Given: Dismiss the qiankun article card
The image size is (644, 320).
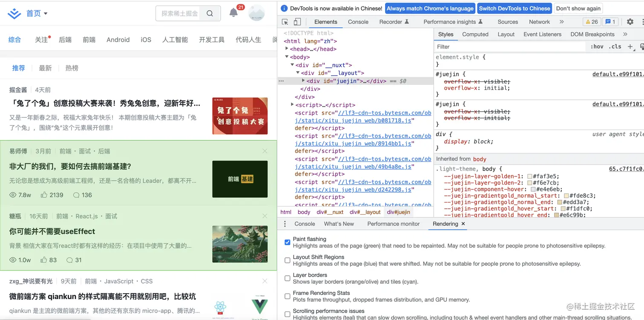Looking at the screenshot, I should pos(265,281).
